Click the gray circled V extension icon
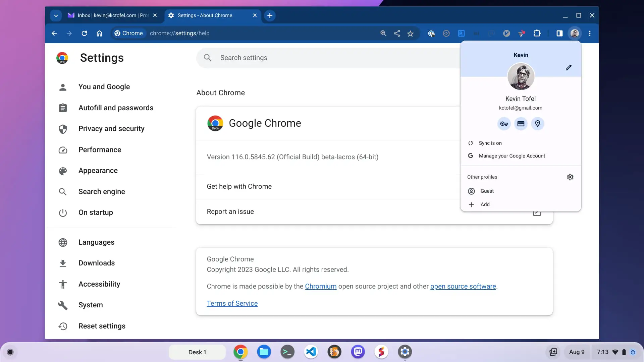Image resolution: width=644 pixels, height=362 pixels. tap(506, 33)
